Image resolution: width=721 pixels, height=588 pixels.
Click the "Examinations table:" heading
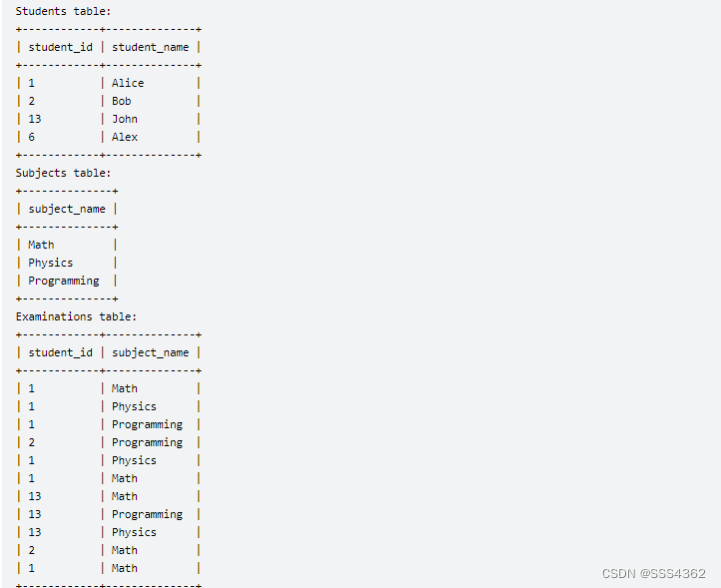[x=77, y=316]
